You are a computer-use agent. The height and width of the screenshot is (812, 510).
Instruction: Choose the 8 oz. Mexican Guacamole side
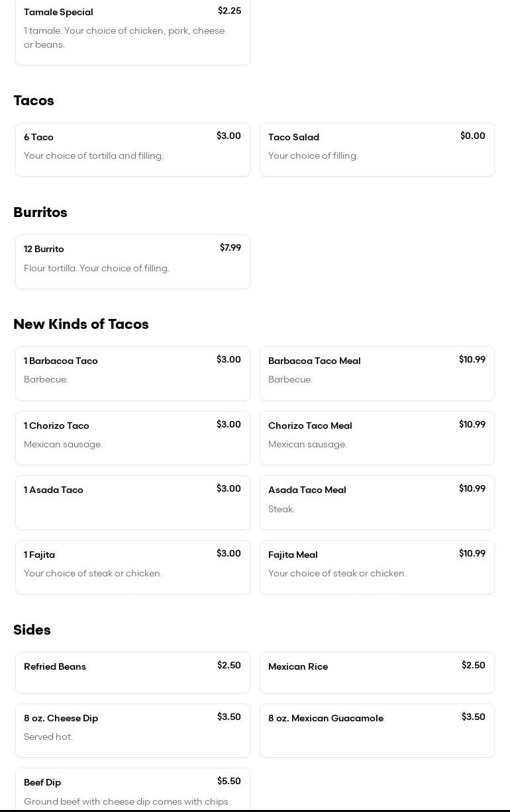tap(377, 731)
